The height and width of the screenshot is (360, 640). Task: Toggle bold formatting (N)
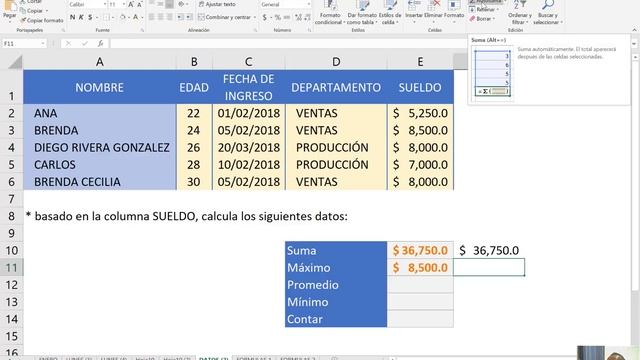coord(72,17)
